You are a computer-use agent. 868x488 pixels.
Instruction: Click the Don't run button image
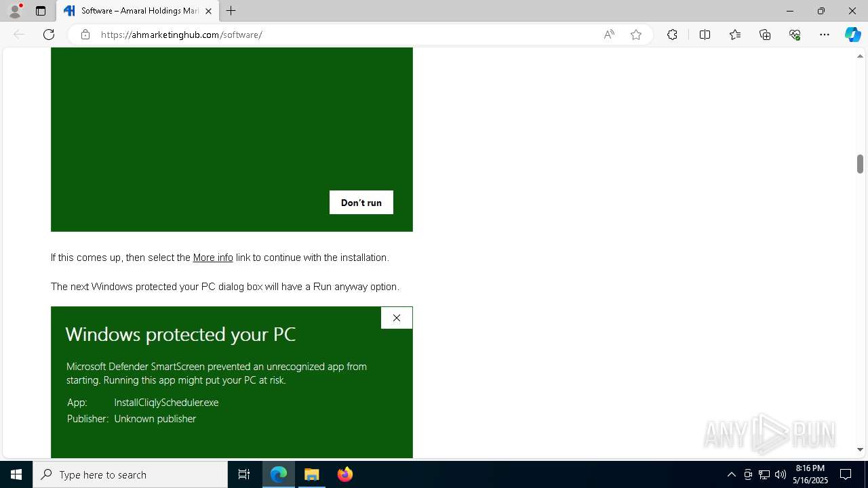tap(361, 203)
